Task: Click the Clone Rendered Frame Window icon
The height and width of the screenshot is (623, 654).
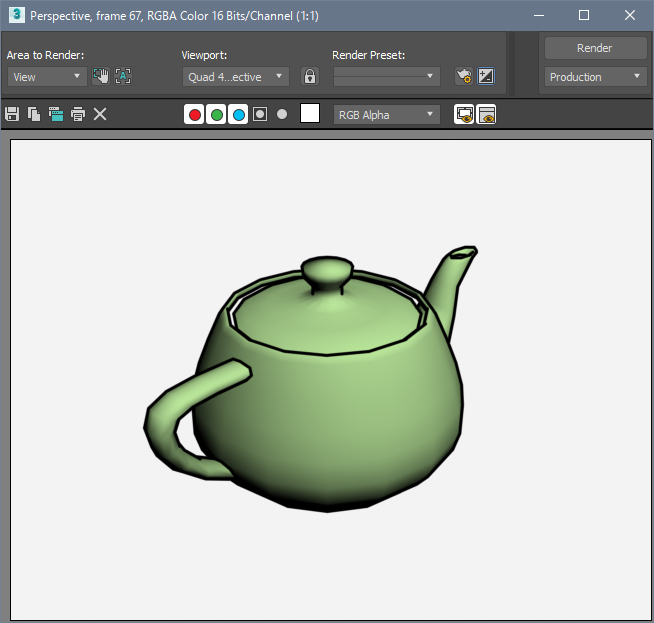Action: tap(56, 114)
